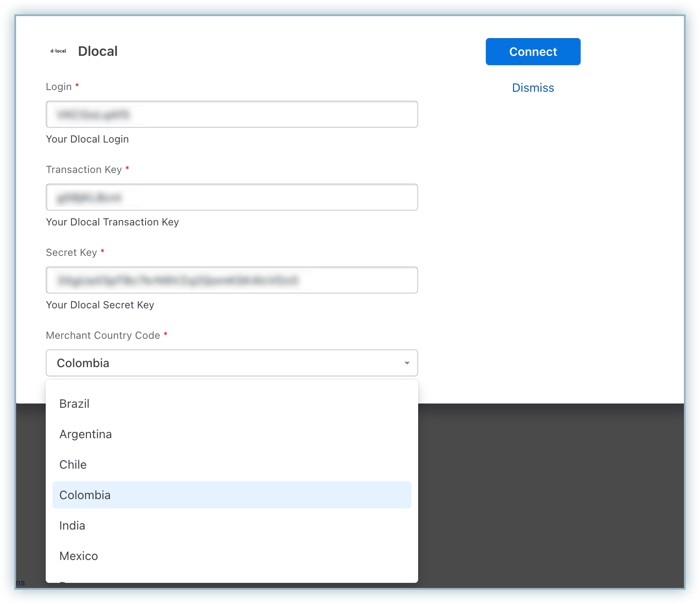This screenshot has width=700, height=604.
Task: Choose India from the country list
Action: (x=72, y=525)
